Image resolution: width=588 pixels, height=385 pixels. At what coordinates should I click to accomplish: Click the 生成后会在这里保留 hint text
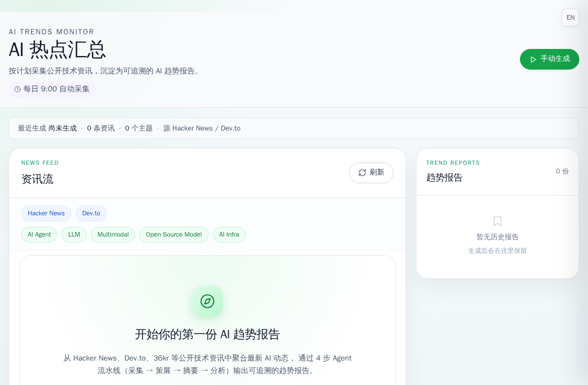pos(497,251)
